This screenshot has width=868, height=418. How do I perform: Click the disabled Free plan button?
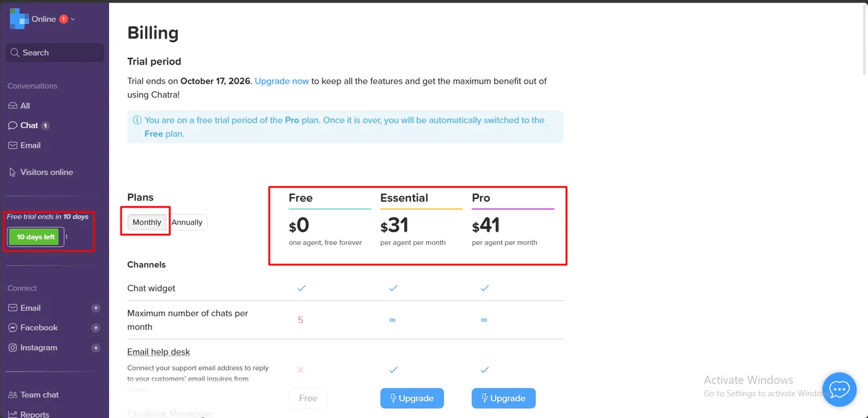pyautogui.click(x=308, y=398)
